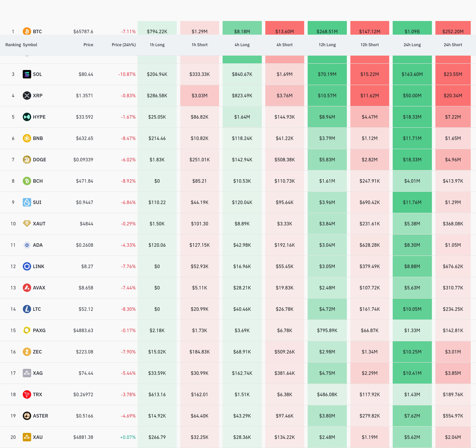Click the XRP coin icon
Screen dimensions: 476x448
tap(27, 96)
